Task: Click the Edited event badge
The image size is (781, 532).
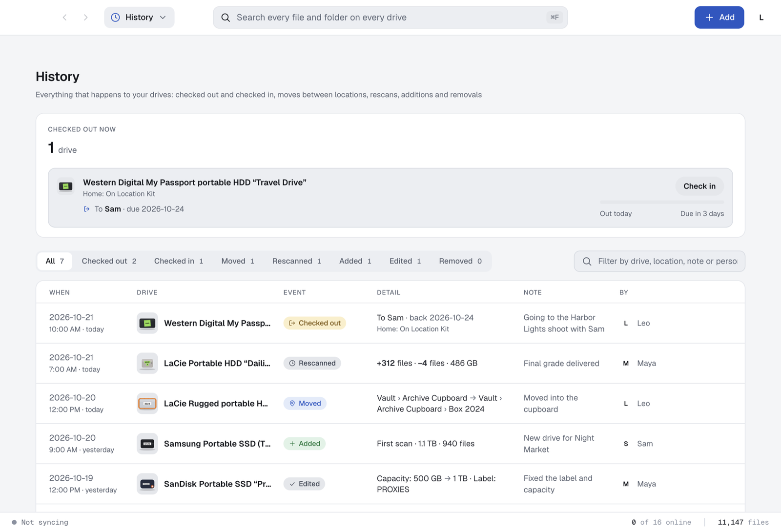Action: [304, 484]
